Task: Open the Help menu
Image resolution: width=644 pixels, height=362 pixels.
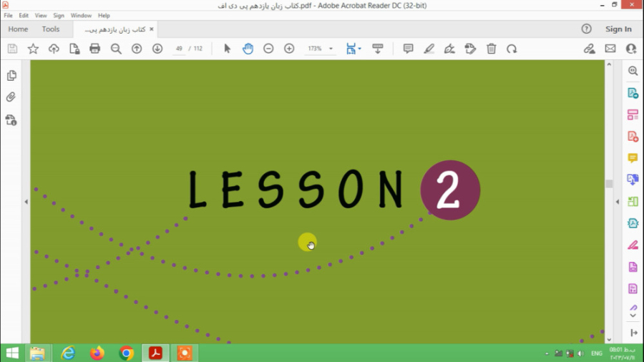Action: 104,15
